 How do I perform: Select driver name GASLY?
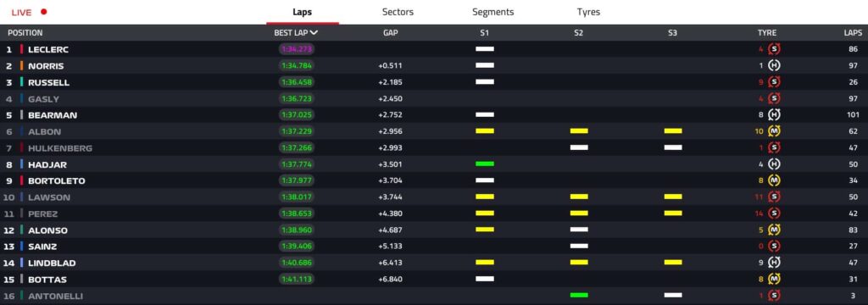(x=44, y=99)
